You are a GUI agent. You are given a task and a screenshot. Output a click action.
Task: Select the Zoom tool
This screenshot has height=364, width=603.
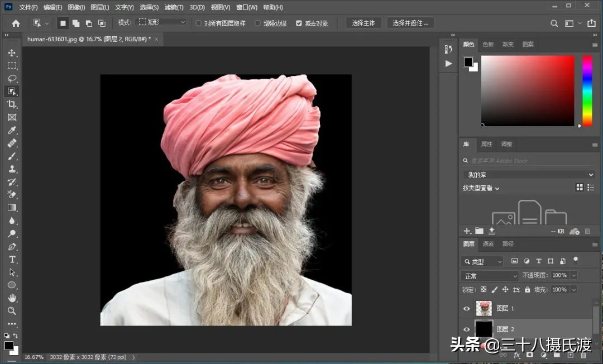[12, 311]
